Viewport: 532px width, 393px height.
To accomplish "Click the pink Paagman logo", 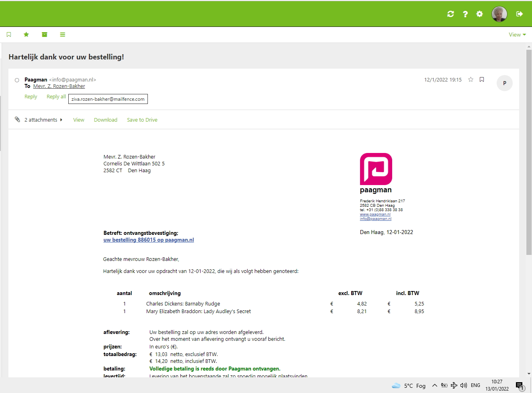I will [x=376, y=169].
